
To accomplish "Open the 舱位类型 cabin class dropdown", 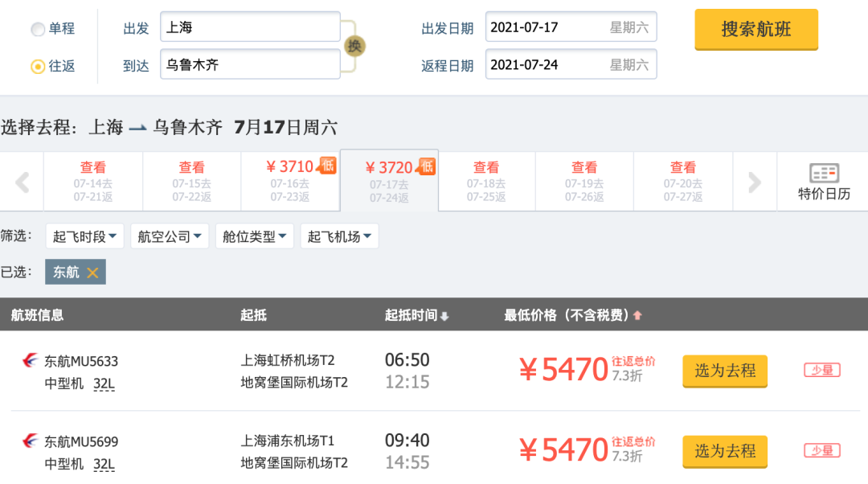I will 255,236.
